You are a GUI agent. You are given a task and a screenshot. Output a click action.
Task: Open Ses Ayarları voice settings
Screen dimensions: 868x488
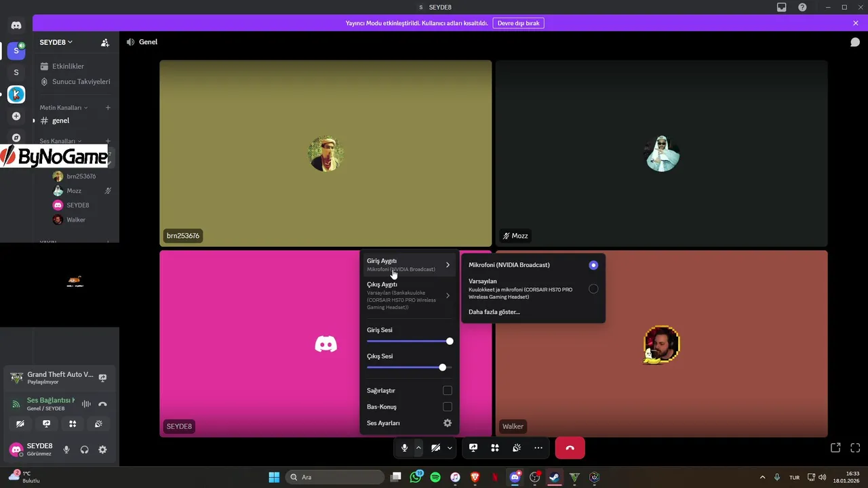point(408,423)
